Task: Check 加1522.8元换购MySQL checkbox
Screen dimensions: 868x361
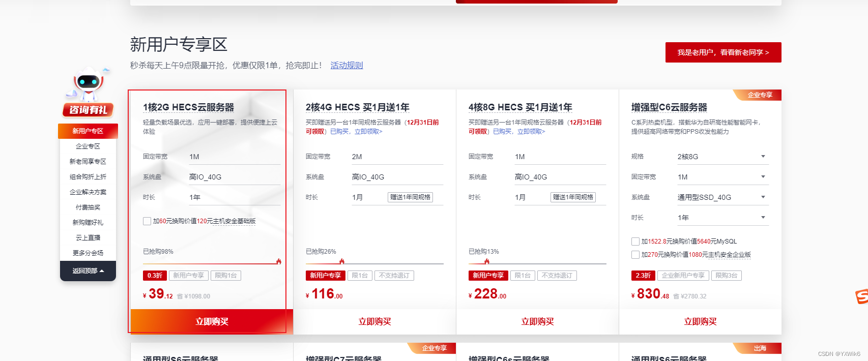Action: tap(635, 242)
